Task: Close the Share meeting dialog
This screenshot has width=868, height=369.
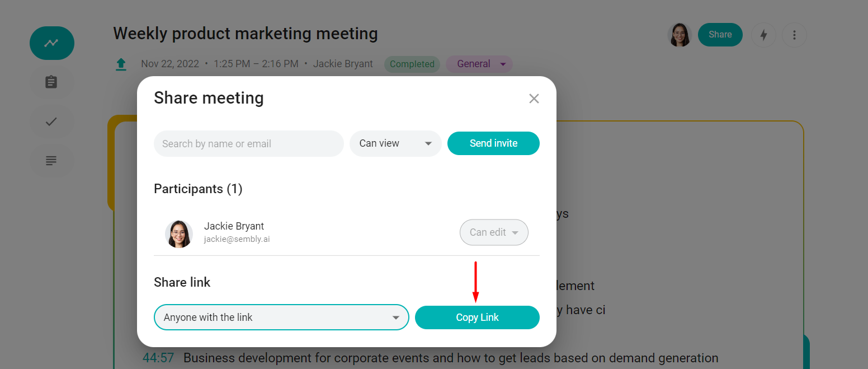Action: coord(534,99)
